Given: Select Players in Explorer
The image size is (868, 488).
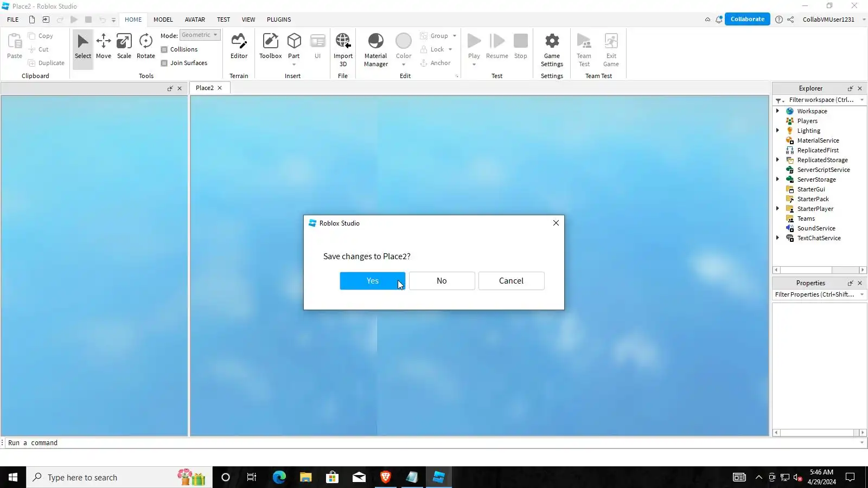Looking at the screenshot, I should tap(807, 121).
